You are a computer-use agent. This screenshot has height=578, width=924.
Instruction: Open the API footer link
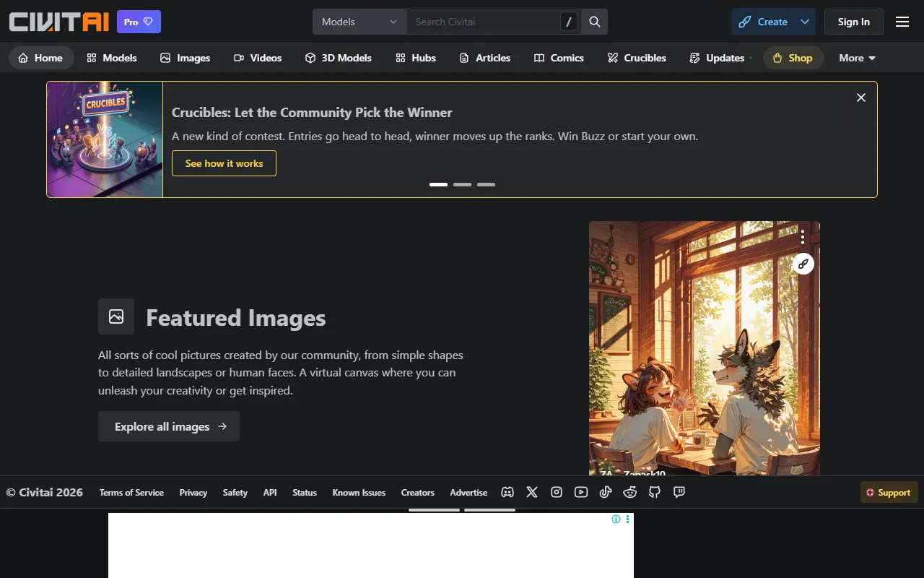[270, 493]
